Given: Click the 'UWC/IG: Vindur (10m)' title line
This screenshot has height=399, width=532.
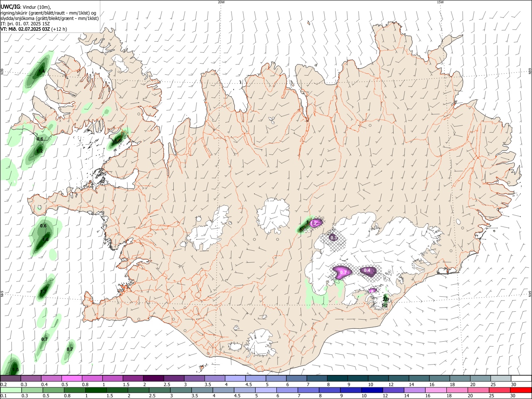Looking at the screenshot, I should tap(25, 7).
